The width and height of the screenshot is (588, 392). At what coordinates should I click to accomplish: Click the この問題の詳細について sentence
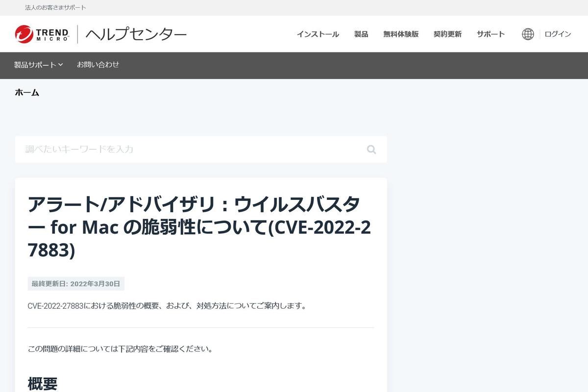coord(120,349)
